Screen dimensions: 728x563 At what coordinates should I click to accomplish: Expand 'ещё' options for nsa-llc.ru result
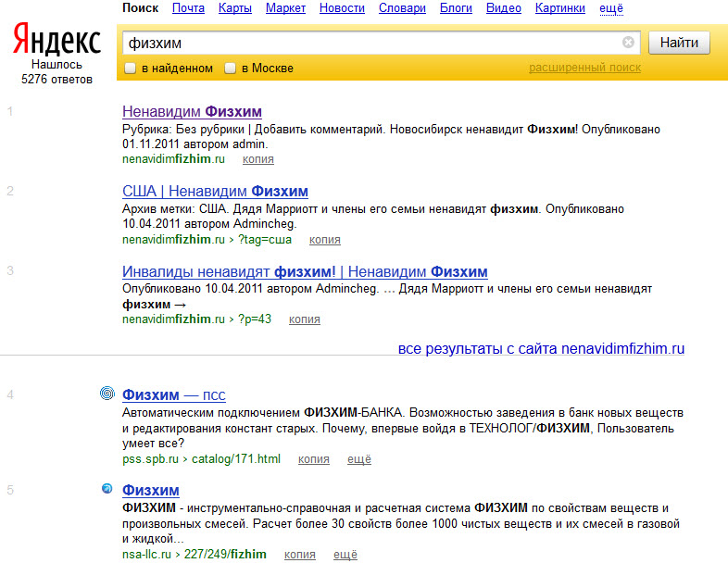[x=345, y=554]
